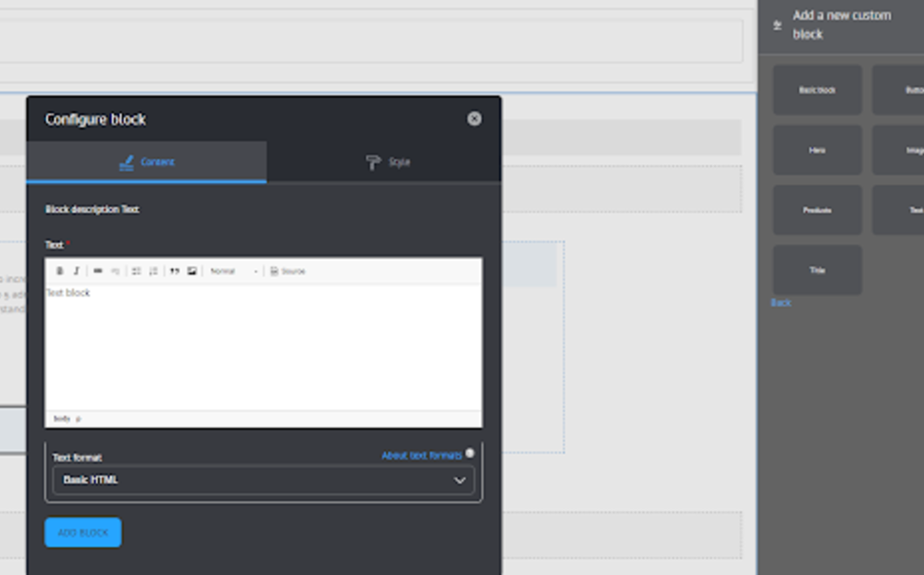Switch to the Style tab
The image size is (924, 575).
click(388, 162)
